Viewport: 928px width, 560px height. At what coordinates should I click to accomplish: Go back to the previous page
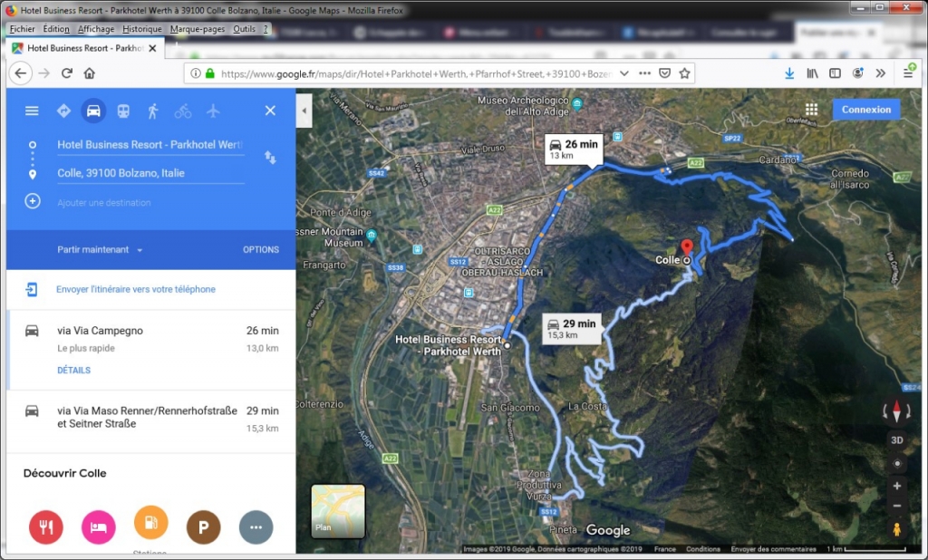point(21,73)
